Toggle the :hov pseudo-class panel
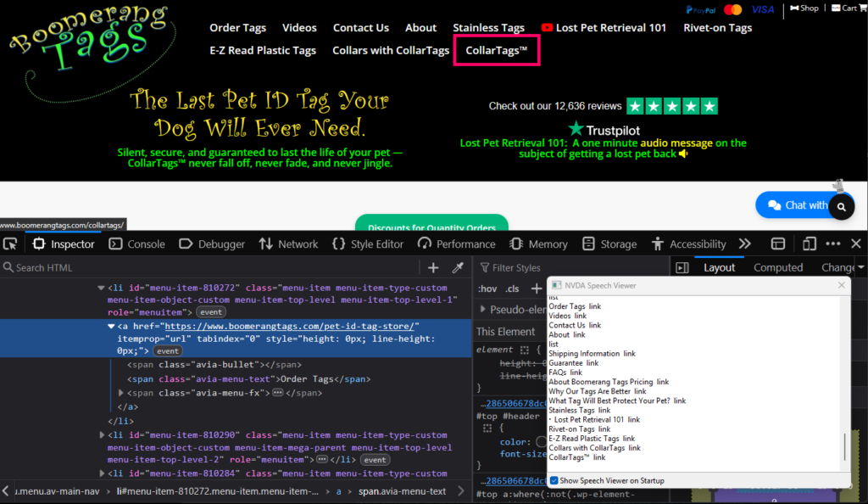The image size is (868, 504). pyautogui.click(x=487, y=288)
